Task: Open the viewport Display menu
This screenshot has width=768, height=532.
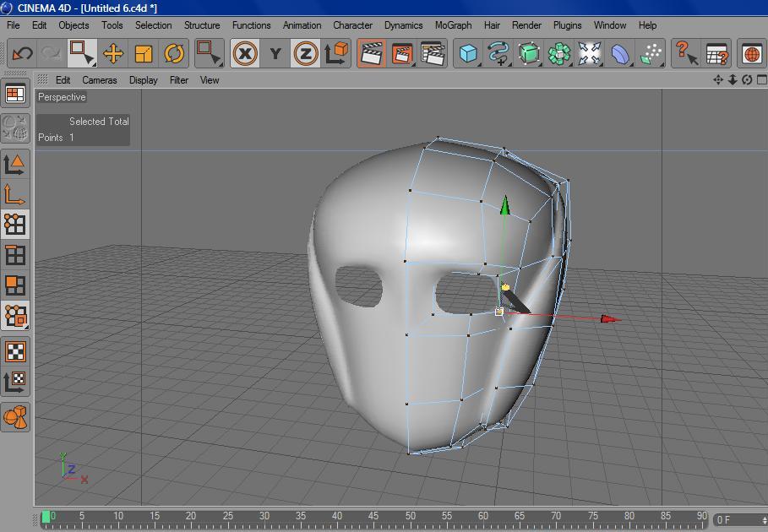Action: (x=143, y=79)
